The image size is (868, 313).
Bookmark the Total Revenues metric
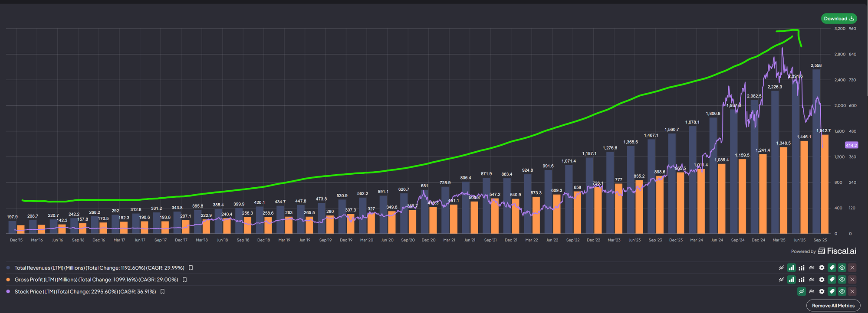191,268
